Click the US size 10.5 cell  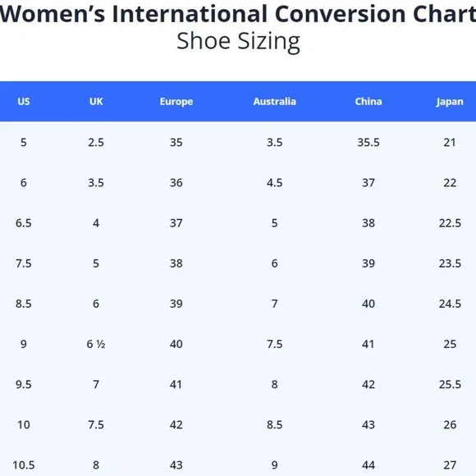[x=24, y=465]
